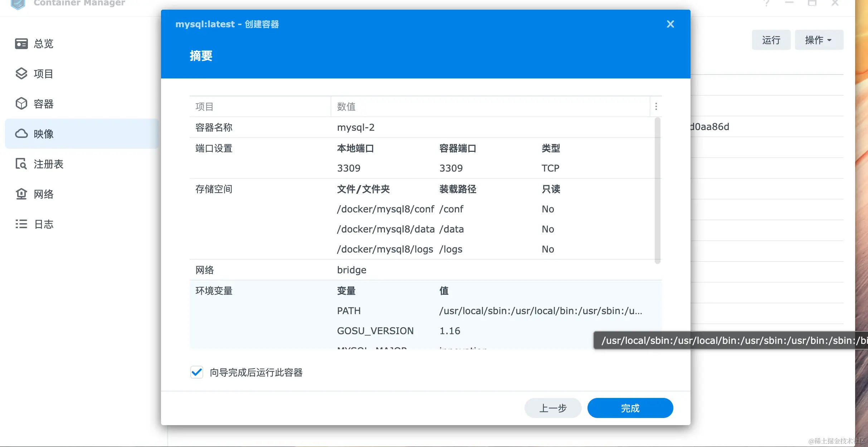
Task: Click the 数值 column header
Action: click(346, 106)
